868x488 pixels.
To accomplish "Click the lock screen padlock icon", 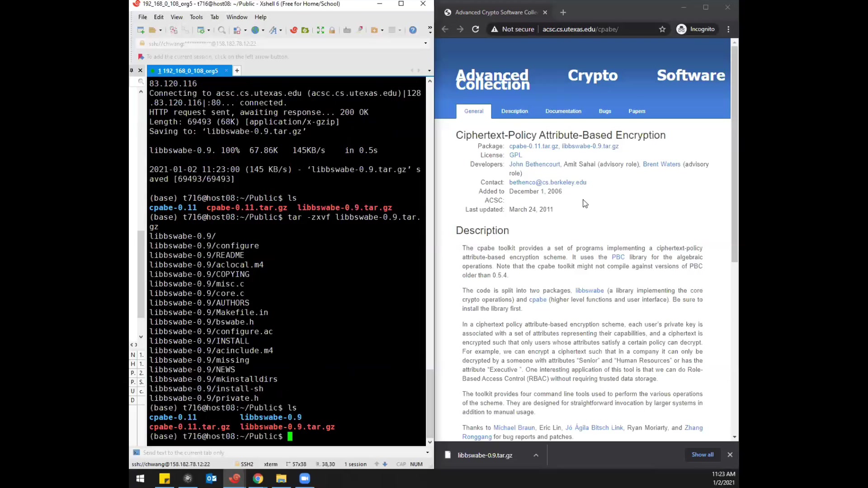I will [332, 30].
